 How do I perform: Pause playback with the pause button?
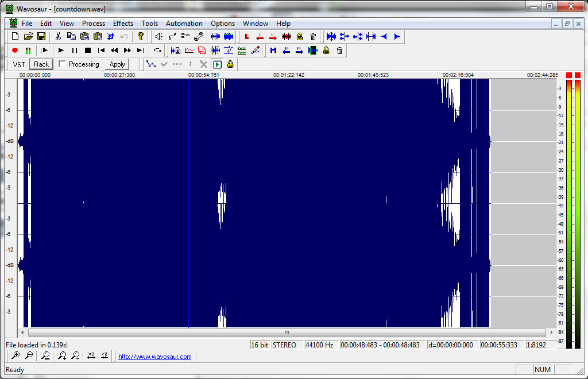click(74, 50)
